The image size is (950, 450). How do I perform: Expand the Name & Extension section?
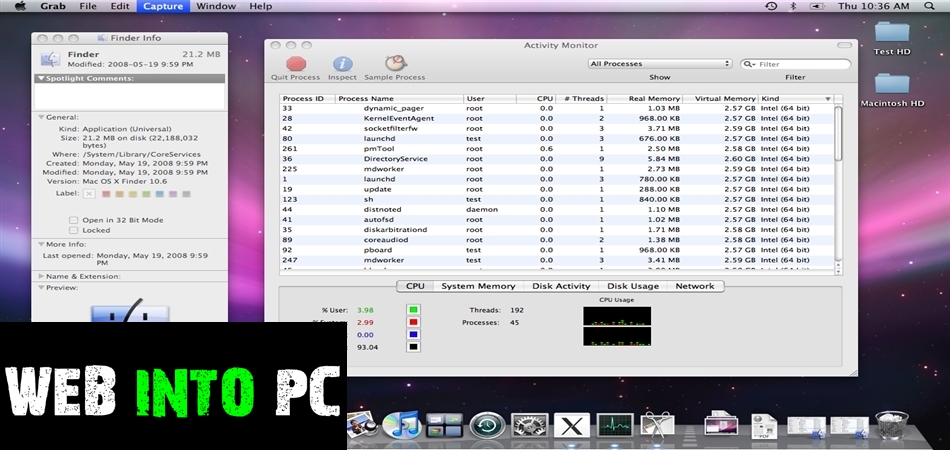click(x=41, y=276)
